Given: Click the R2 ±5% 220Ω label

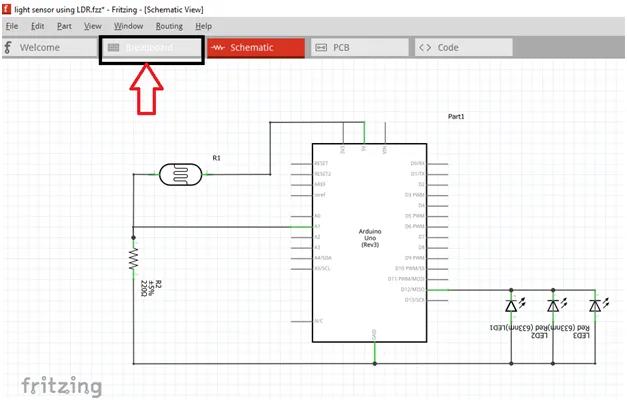Looking at the screenshot, I should (151, 288).
